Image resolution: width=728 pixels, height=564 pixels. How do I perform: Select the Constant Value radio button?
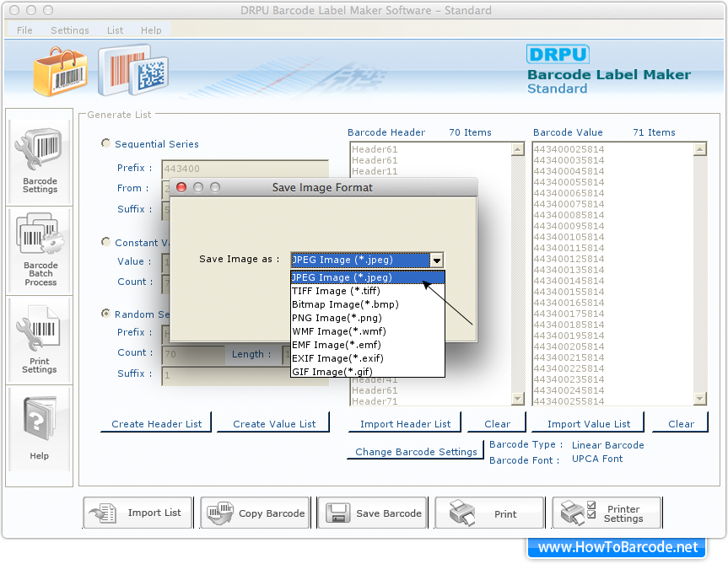[105, 242]
